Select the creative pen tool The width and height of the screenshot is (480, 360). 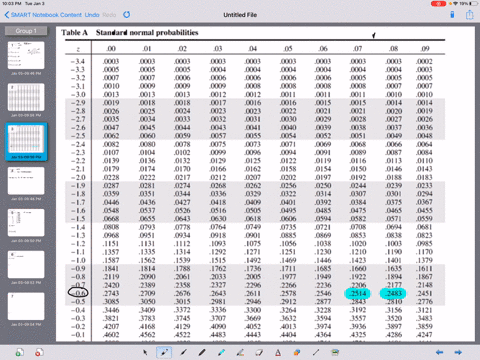coord(240,352)
